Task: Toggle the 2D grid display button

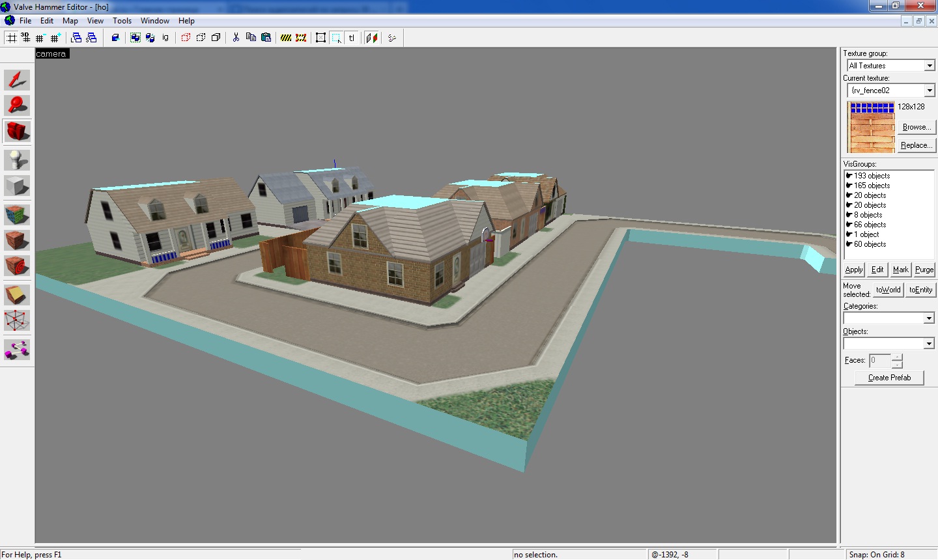Action: 12,38
